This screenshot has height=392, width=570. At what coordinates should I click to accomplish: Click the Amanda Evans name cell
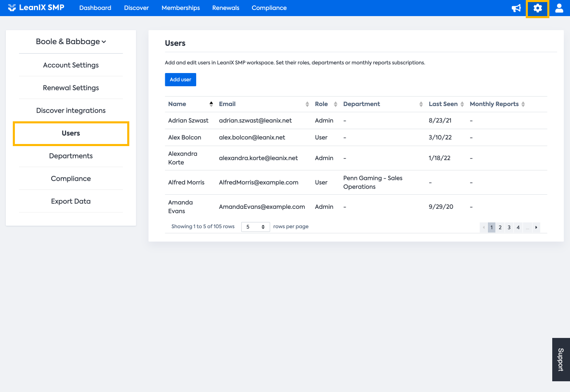tap(180, 207)
